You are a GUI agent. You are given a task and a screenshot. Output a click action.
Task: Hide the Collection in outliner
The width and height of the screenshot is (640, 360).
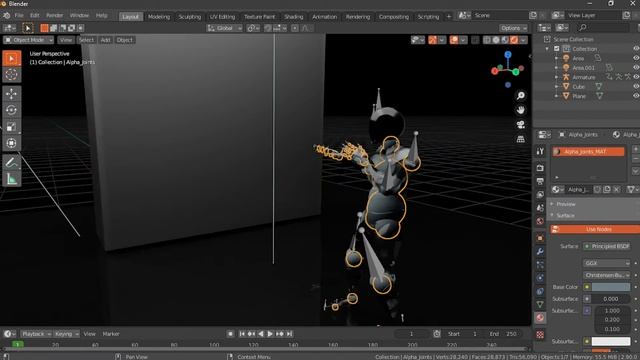(x=636, y=49)
